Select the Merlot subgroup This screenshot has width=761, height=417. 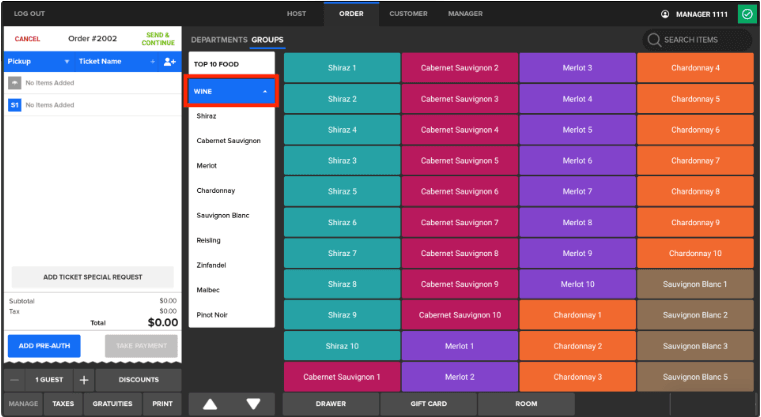coord(206,166)
